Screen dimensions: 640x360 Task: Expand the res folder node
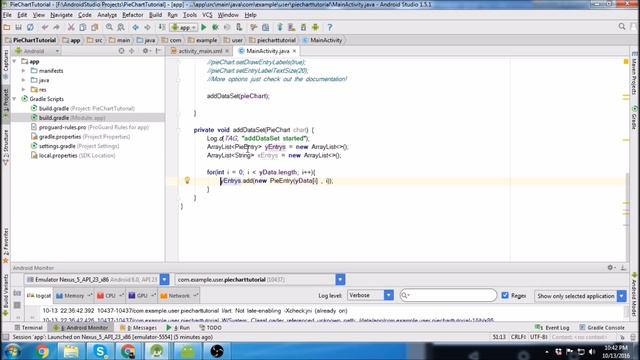coord(24,89)
